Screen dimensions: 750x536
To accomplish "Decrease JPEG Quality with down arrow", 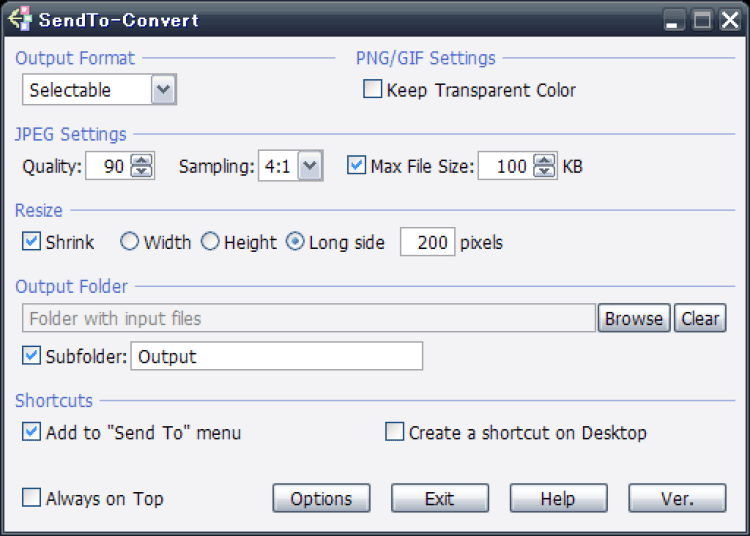I will [143, 172].
